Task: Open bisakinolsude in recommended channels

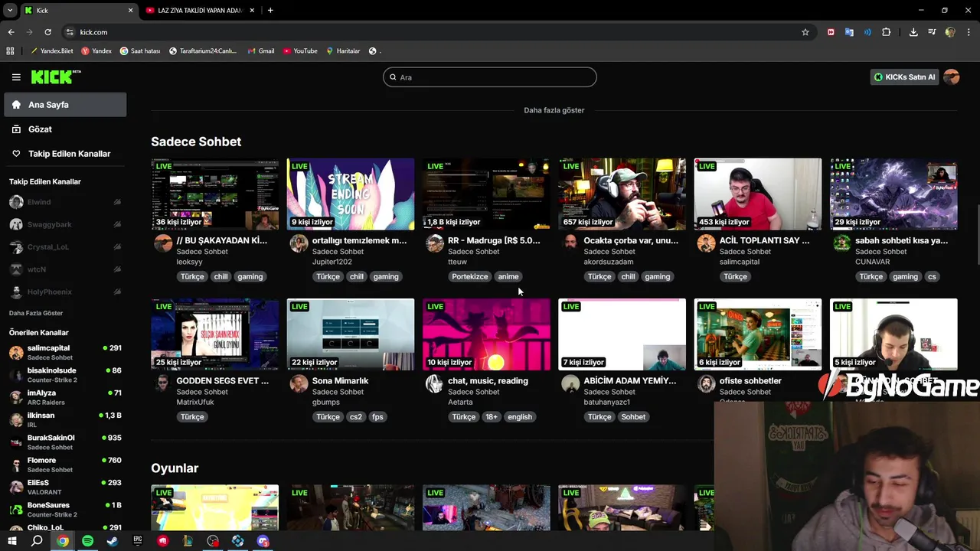Action: pos(65,375)
